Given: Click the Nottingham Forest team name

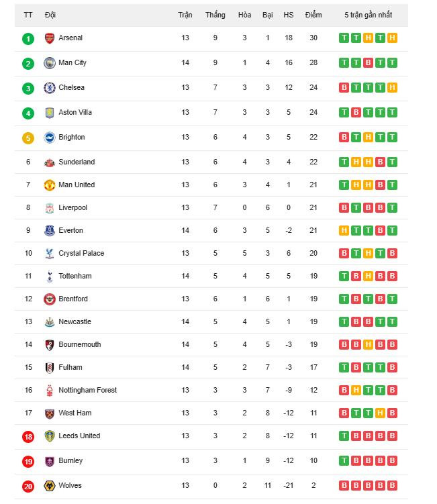Looking at the screenshot, I should tap(87, 391).
